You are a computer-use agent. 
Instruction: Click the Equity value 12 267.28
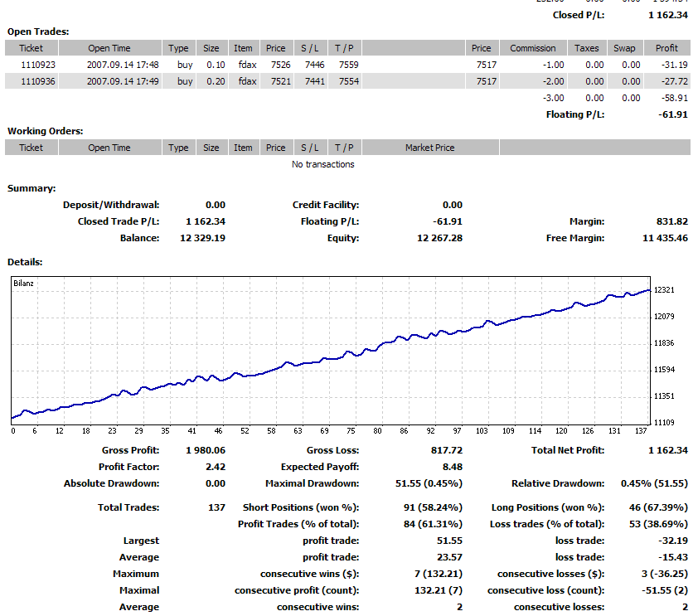(x=440, y=238)
